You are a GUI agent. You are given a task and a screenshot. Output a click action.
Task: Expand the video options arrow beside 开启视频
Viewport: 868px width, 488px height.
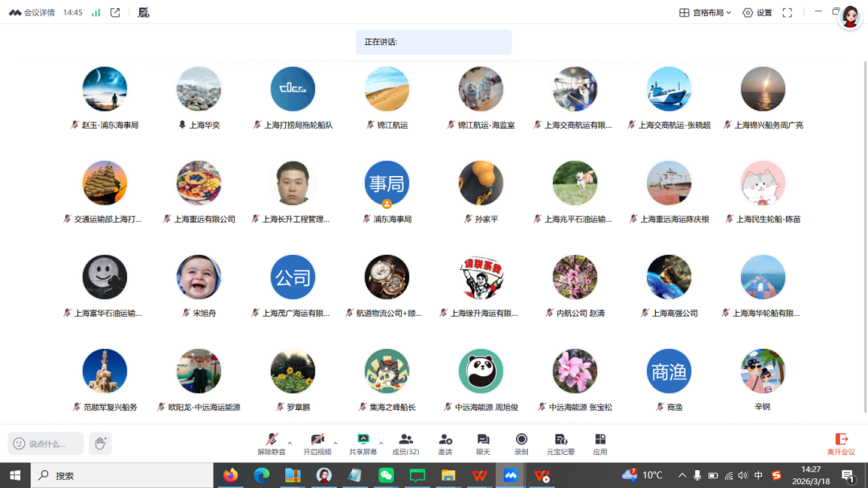[335, 442]
